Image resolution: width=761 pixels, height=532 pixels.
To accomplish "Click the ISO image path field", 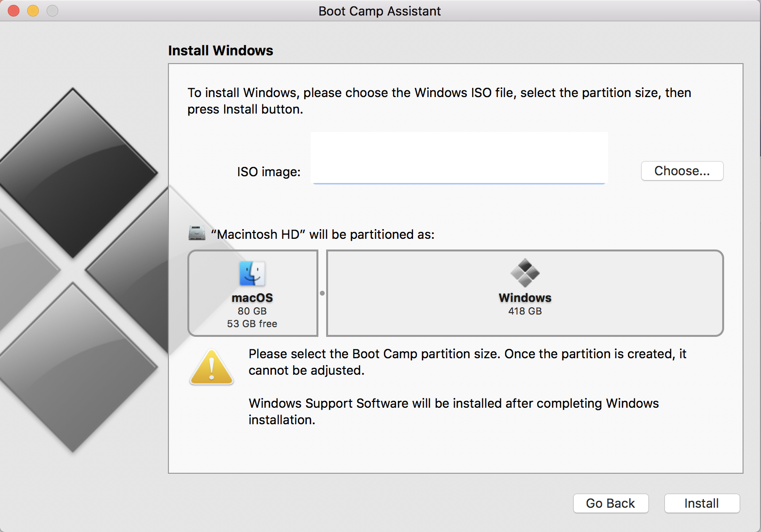I will [x=459, y=158].
